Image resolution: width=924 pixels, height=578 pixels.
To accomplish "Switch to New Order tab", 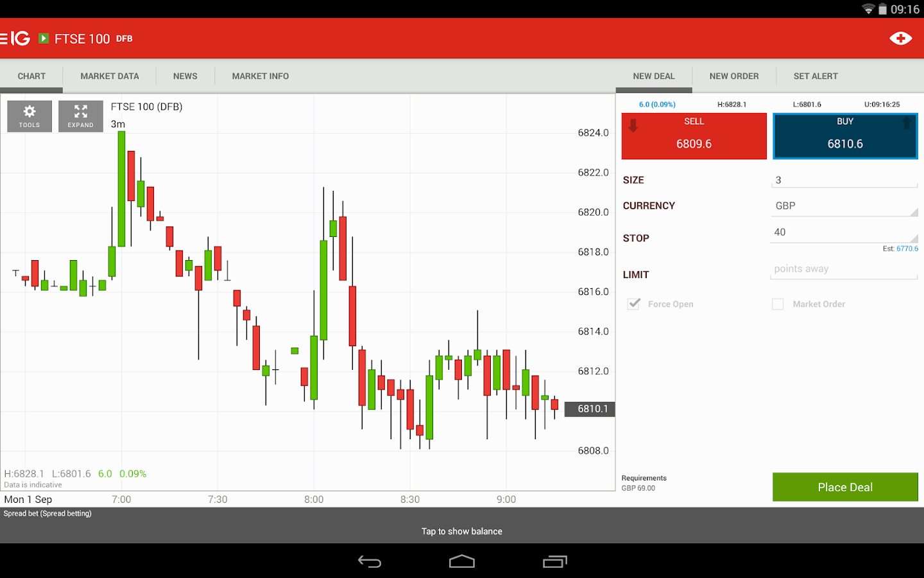I will pyautogui.click(x=734, y=76).
